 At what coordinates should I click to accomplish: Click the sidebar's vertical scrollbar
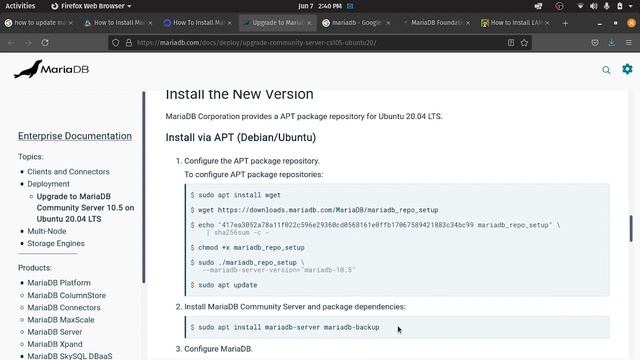click(144, 187)
